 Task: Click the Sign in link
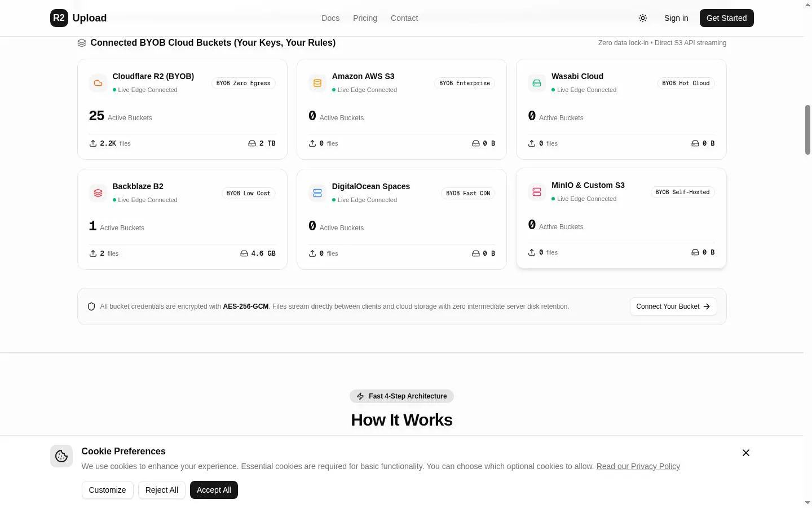tap(676, 18)
